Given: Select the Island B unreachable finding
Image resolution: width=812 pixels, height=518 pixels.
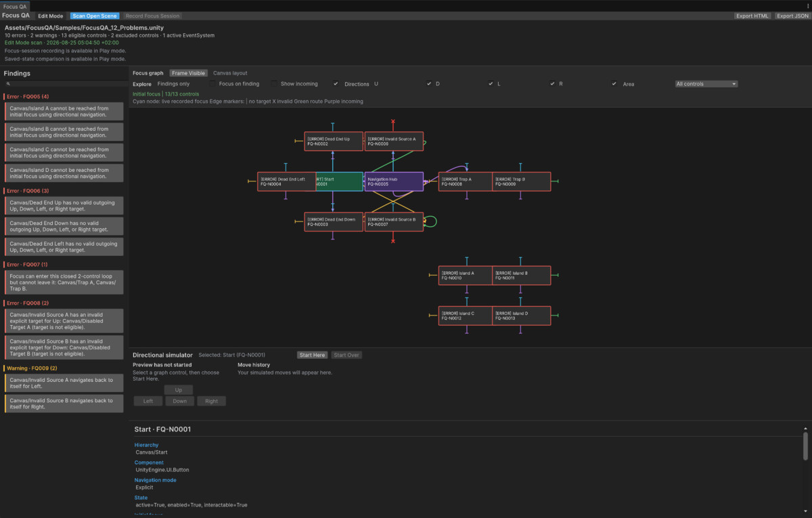Looking at the screenshot, I should (x=64, y=132).
